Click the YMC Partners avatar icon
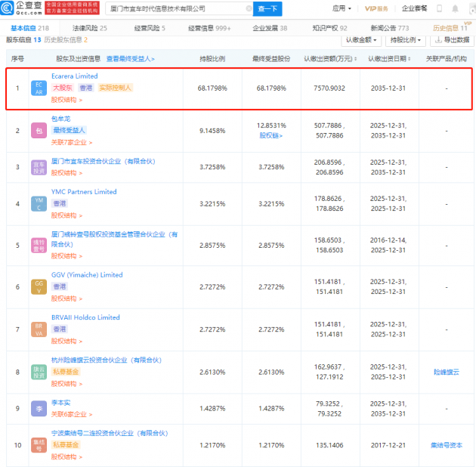This screenshot has height=467, width=476. coord(39,203)
